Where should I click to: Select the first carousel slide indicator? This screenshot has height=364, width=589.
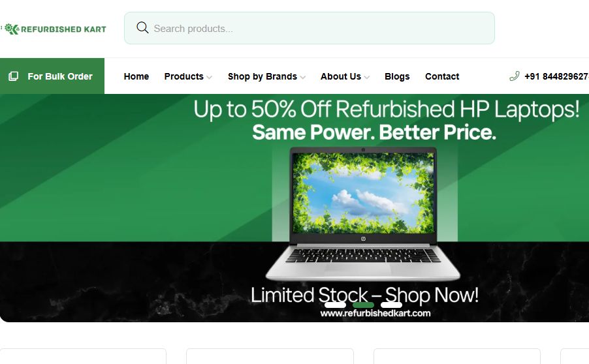click(x=335, y=305)
